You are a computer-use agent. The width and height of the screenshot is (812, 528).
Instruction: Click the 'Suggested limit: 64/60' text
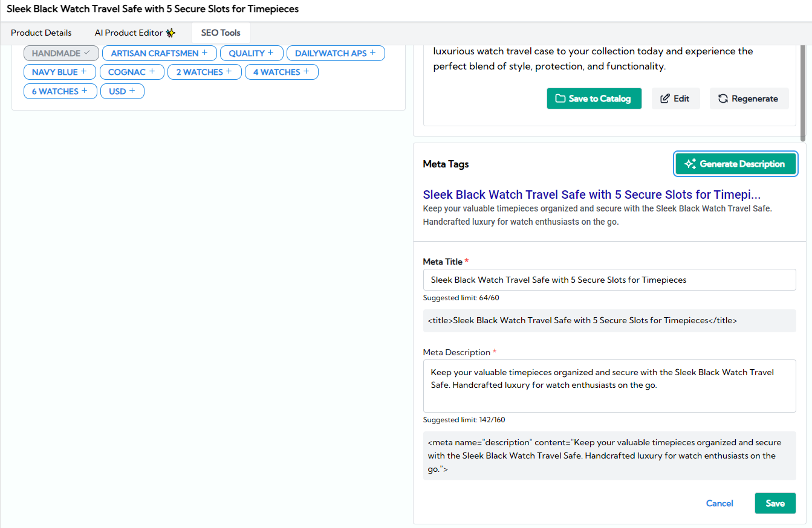(x=461, y=298)
